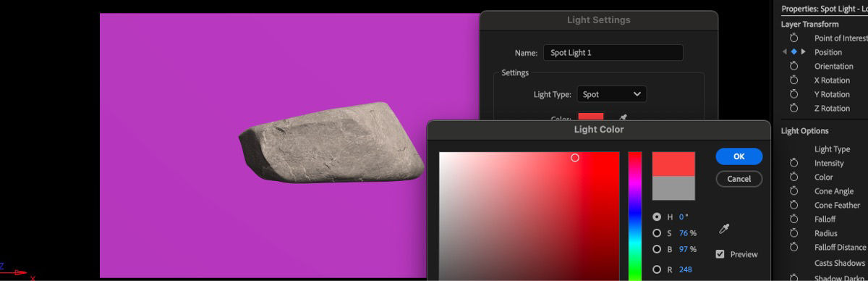This screenshot has width=868, height=281.
Task: Enable keyframing stopwatch for Z Rotation
Action: click(x=793, y=109)
